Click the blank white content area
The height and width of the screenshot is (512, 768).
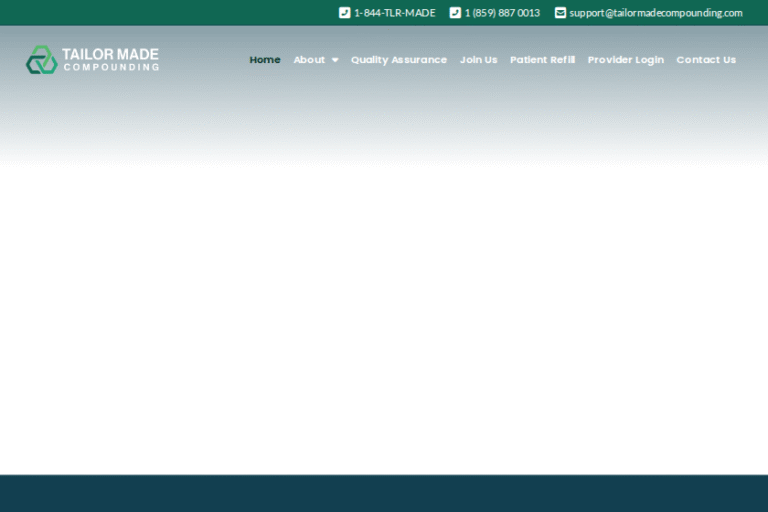384,320
